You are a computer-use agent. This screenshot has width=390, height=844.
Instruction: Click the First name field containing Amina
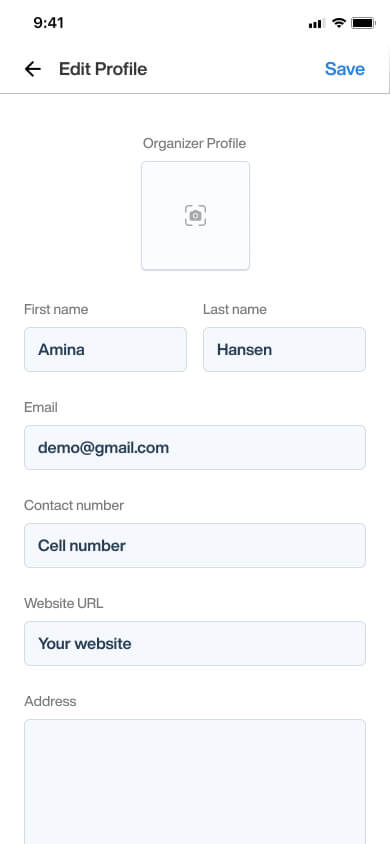pyautogui.click(x=105, y=349)
